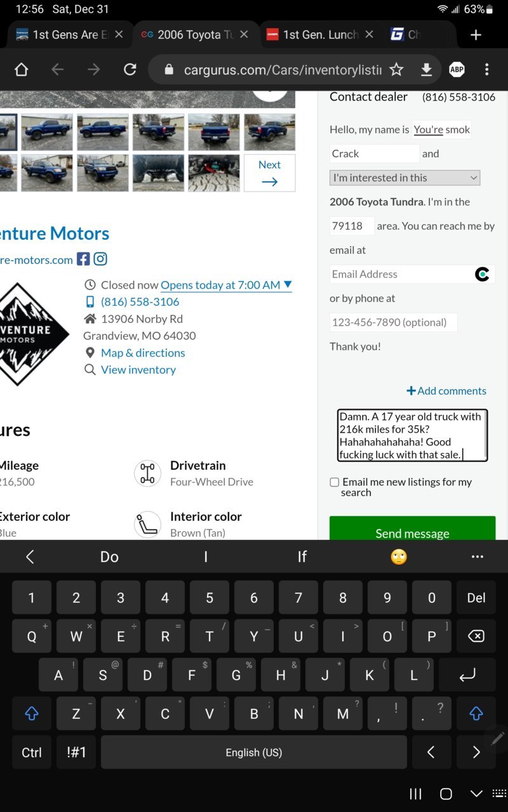Open the dealer's Instagram icon
508x812 pixels.
[100, 259]
